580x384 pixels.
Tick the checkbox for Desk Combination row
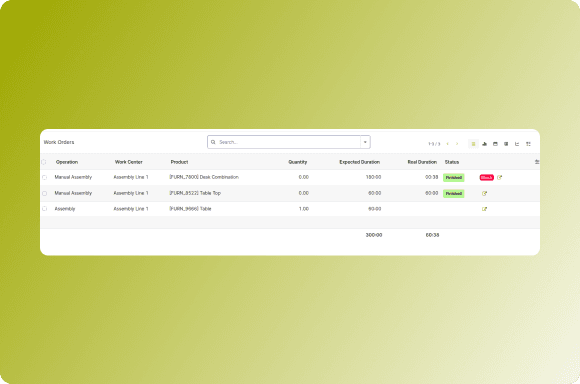(44, 178)
